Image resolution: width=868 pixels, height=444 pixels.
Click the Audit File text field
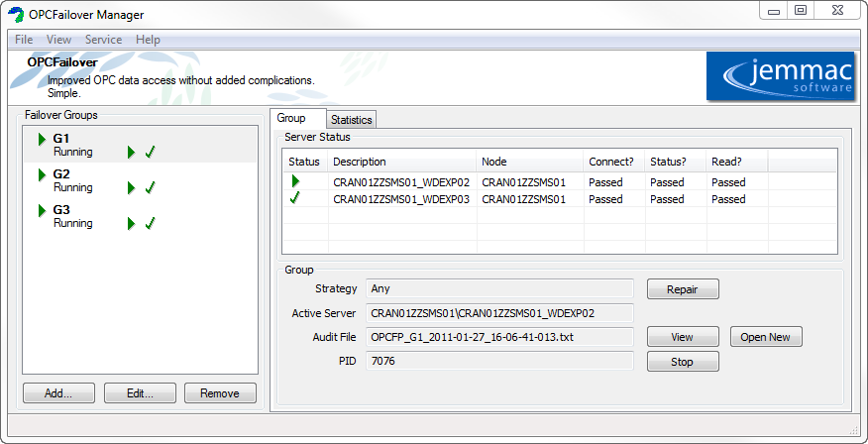[498, 337]
